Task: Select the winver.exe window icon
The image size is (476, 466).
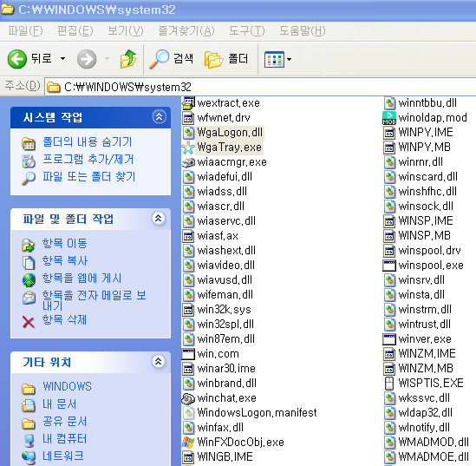Action: pos(389,339)
